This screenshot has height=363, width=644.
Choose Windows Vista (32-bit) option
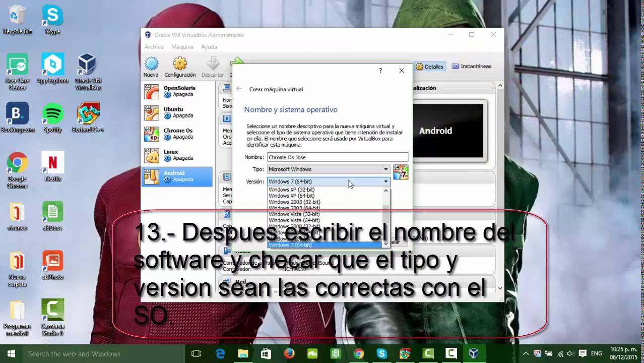[294, 214]
